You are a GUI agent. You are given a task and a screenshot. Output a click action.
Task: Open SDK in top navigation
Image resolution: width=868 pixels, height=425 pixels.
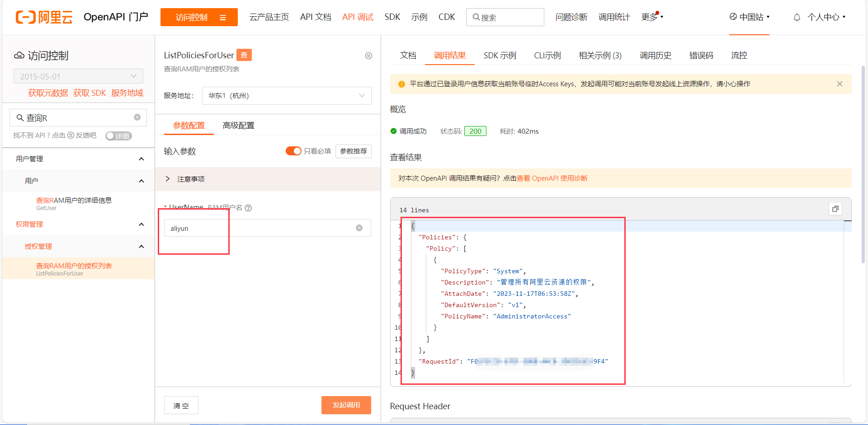click(x=392, y=17)
